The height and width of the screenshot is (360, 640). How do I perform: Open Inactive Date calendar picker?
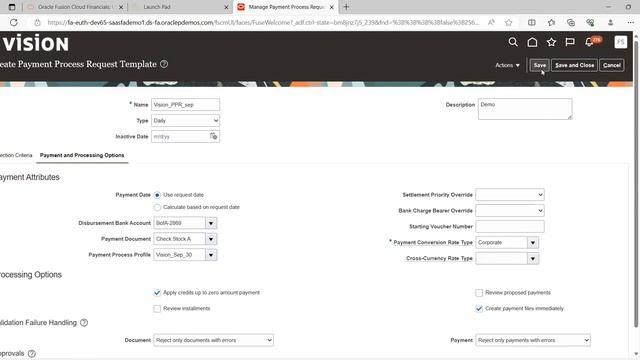pyautogui.click(x=213, y=136)
